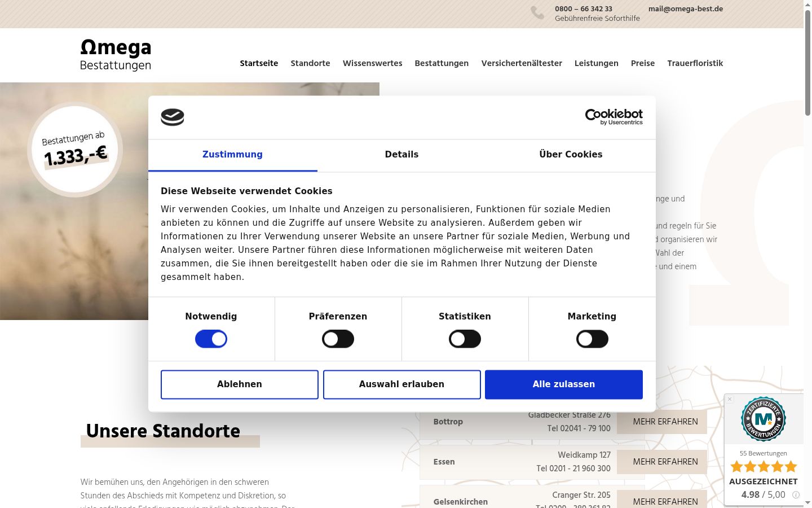
Task: Click the Bottrop location name
Action: click(x=448, y=422)
